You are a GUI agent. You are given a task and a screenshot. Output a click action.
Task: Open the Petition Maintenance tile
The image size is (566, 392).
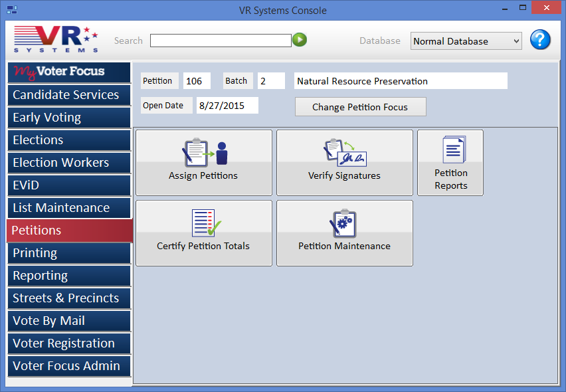coord(344,233)
